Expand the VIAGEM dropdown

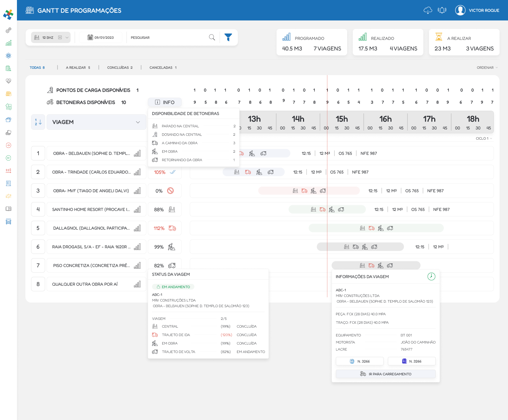coord(138,122)
